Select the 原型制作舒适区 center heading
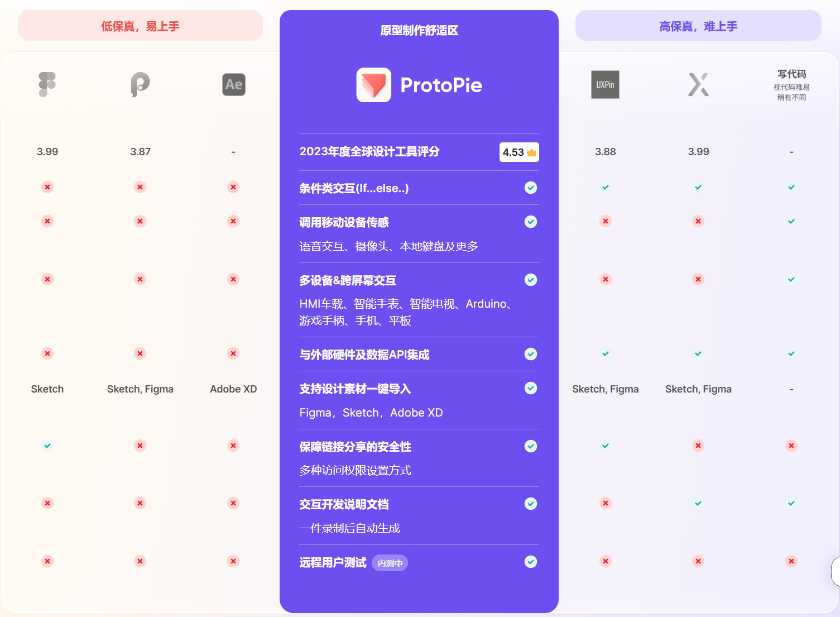This screenshot has width=840, height=617. coord(419,30)
